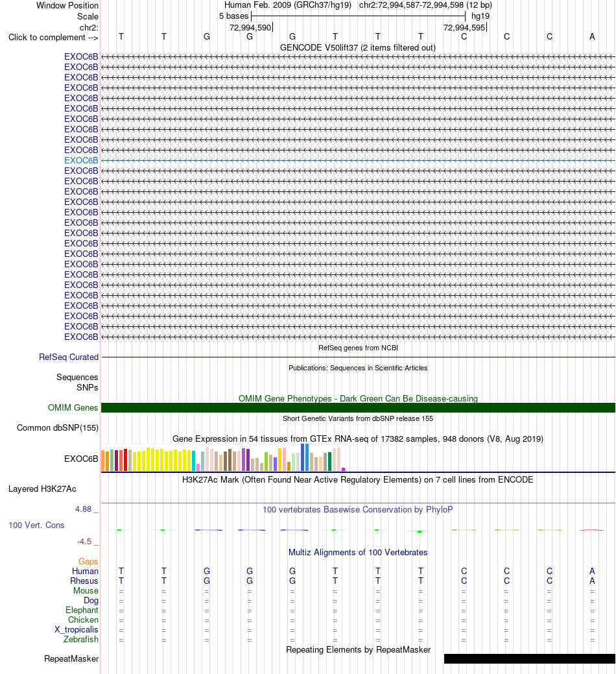Viewport: 616px width, 674px height.
Task: Open 'Publications: Sequences in Scientific Articles' title
Action: 358,368
